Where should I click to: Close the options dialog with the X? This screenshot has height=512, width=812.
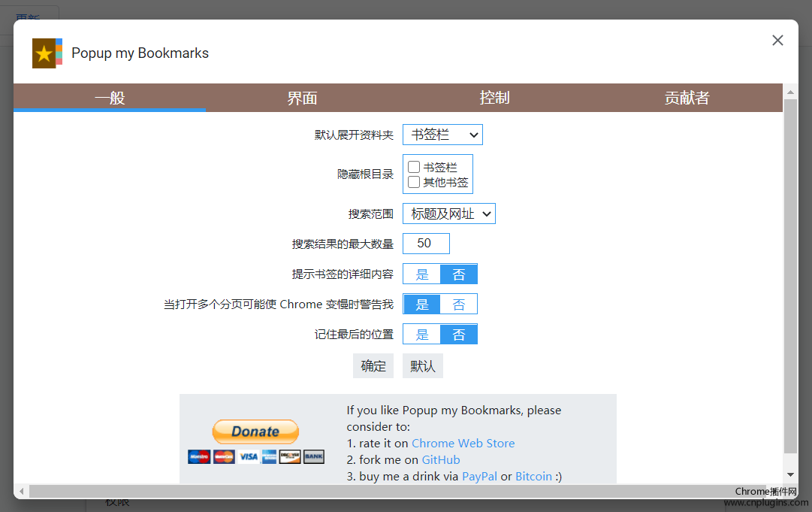coord(777,41)
